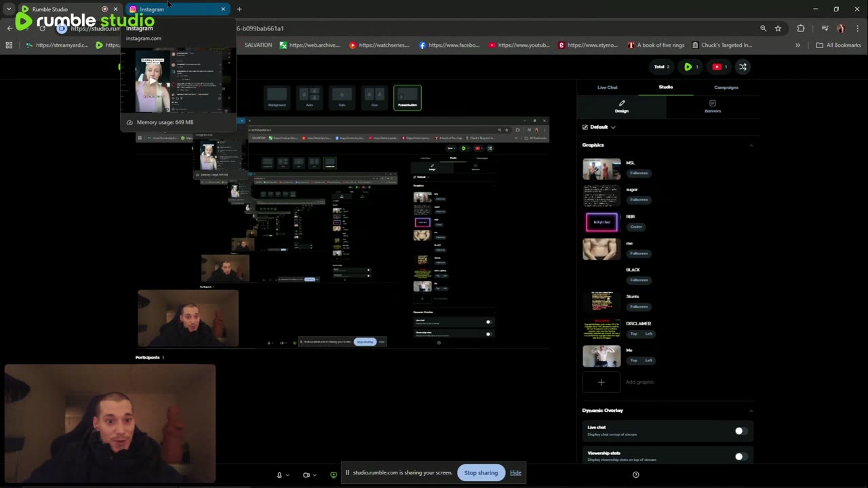This screenshot has height=488, width=868.
Task: Select the sugar graphic thumbnail
Action: tap(601, 195)
